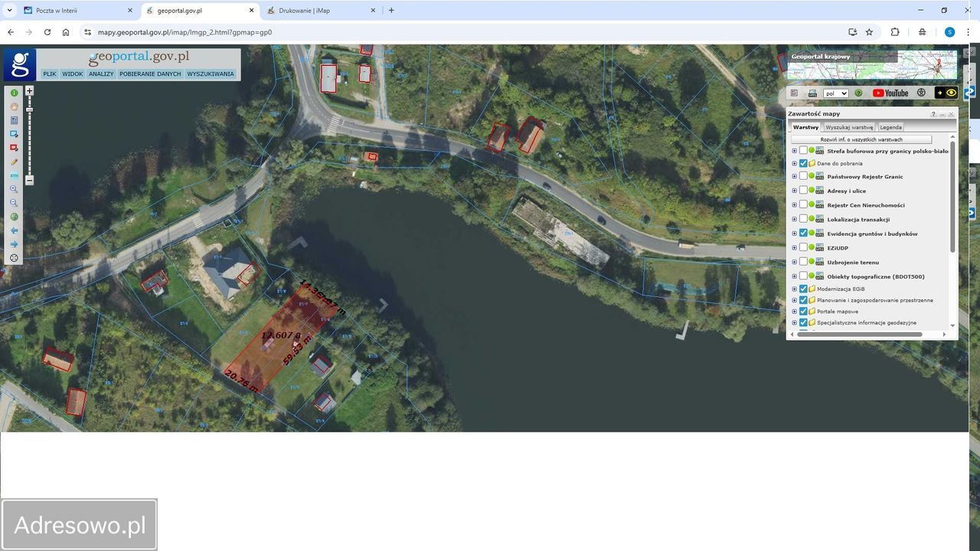Disable Ewidencja gruntów i budynków checkbox
The image size is (980, 551).
(x=803, y=233)
